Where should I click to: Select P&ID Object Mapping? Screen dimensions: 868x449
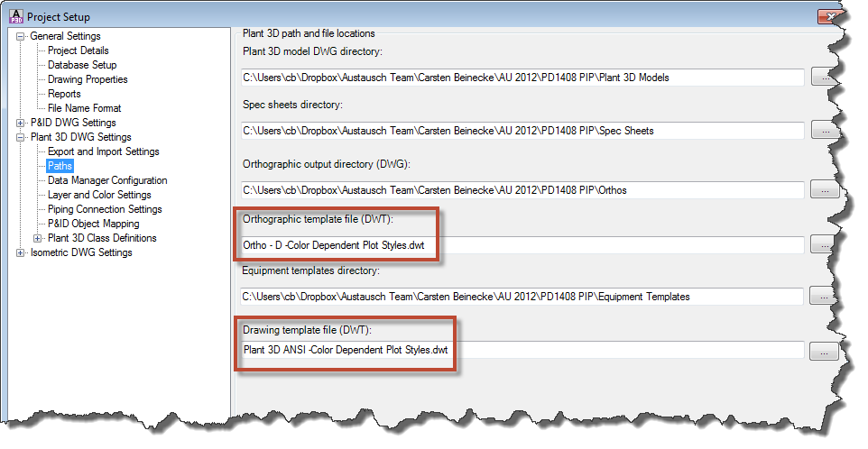point(93,224)
